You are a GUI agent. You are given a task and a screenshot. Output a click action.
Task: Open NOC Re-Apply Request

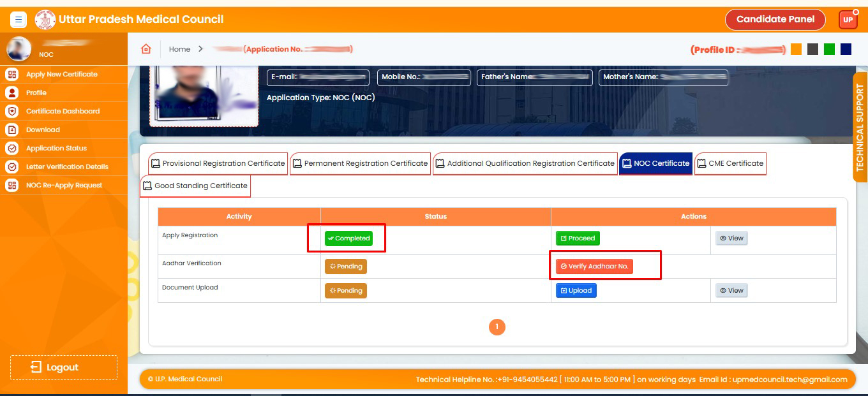pos(64,185)
